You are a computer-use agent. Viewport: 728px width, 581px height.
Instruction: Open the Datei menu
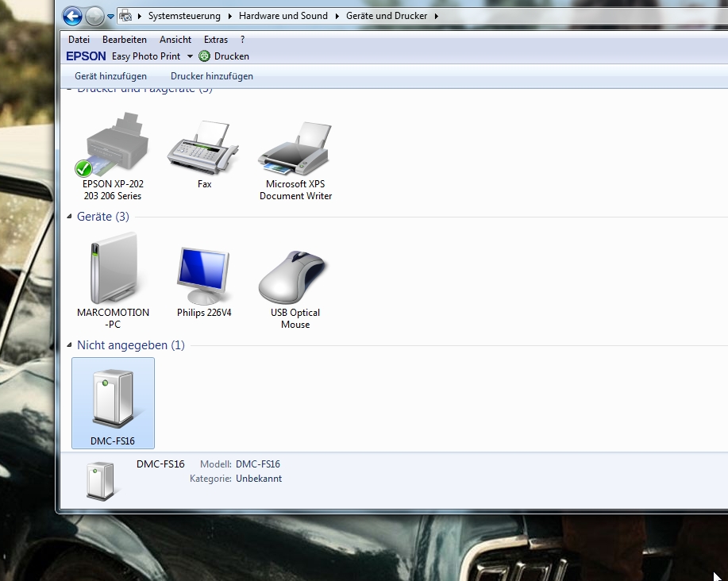pos(79,40)
